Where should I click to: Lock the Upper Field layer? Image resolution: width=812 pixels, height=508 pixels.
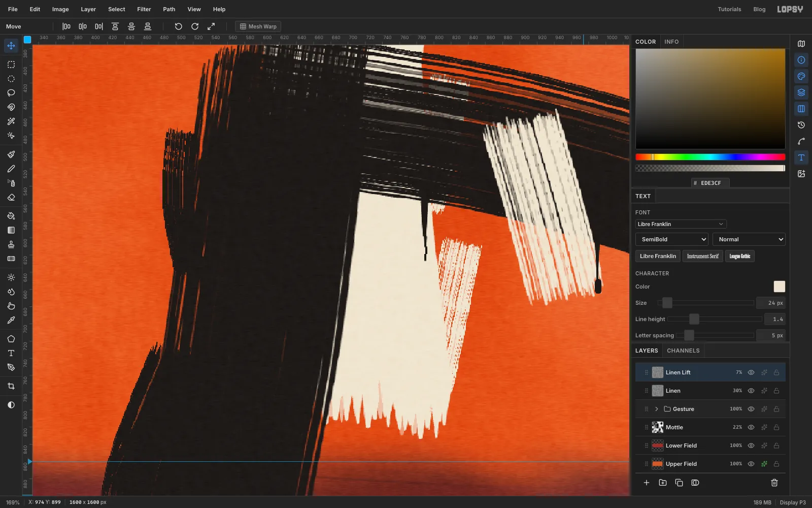tap(776, 464)
